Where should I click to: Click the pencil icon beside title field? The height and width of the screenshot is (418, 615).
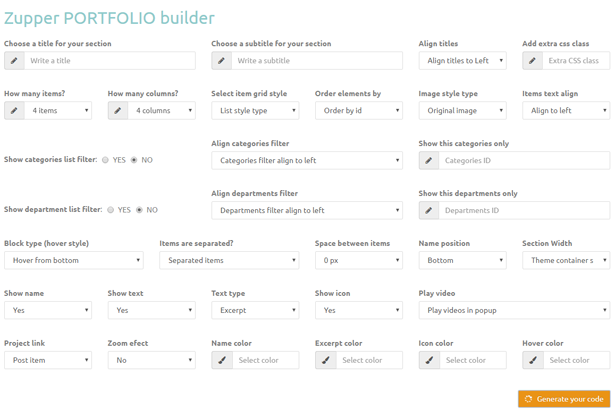(x=14, y=61)
